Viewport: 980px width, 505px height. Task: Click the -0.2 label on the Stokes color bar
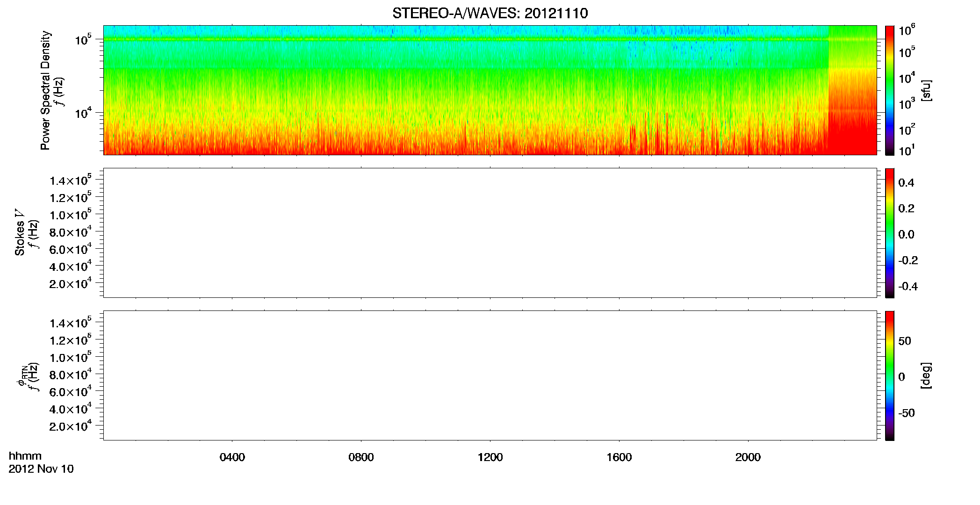pyautogui.click(x=908, y=260)
